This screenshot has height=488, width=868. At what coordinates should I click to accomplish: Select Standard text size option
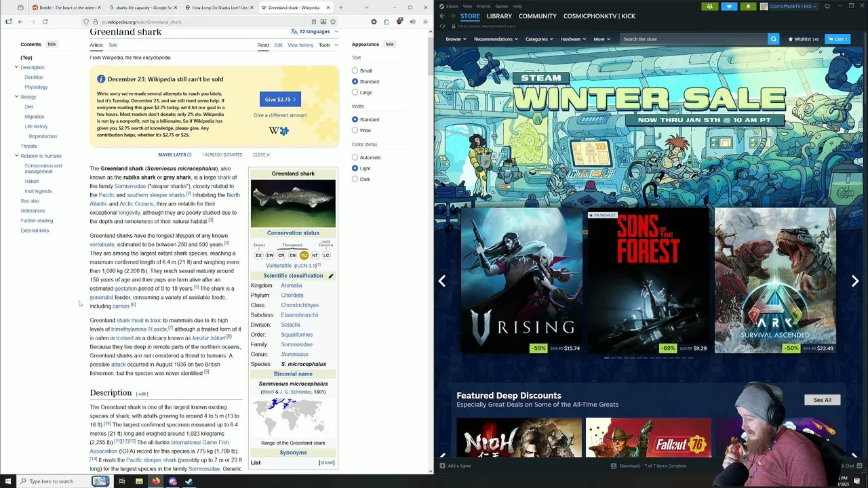tap(355, 81)
